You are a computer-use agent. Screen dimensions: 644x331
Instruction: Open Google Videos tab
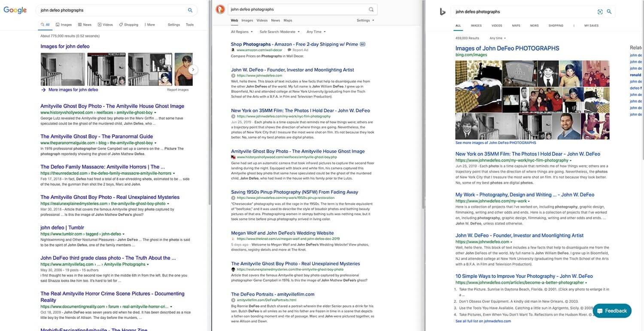[x=105, y=25]
